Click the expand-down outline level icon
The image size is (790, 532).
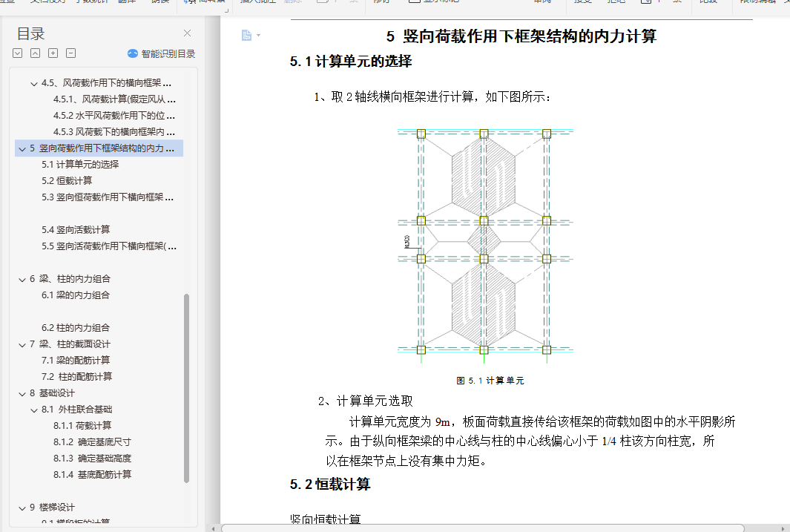(x=18, y=53)
